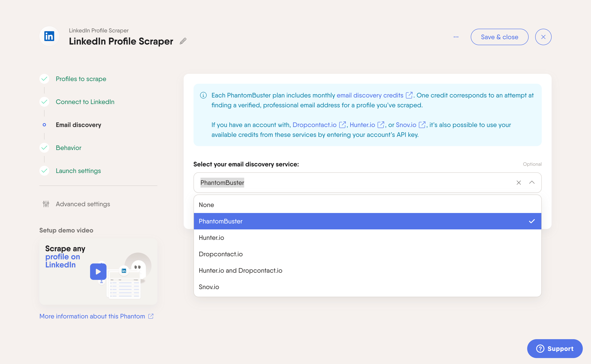Open the Behavior step
This screenshot has width=591, height=364.
tap(68, 148)
